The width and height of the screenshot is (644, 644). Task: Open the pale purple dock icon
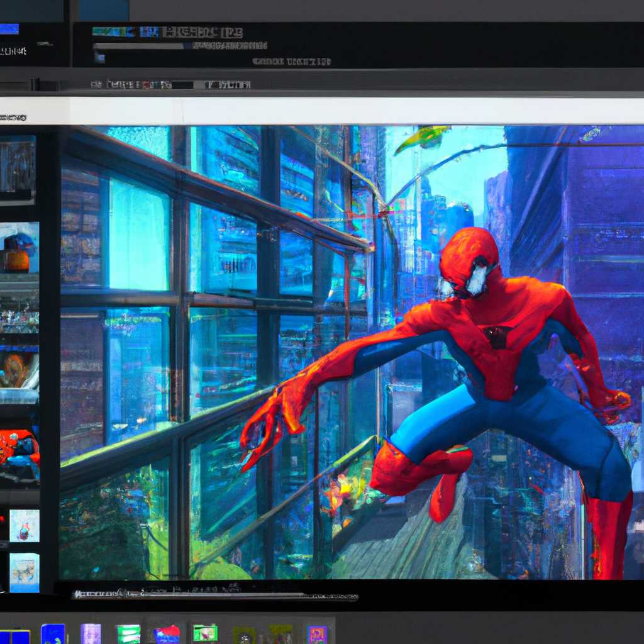[x=91, y=634]
